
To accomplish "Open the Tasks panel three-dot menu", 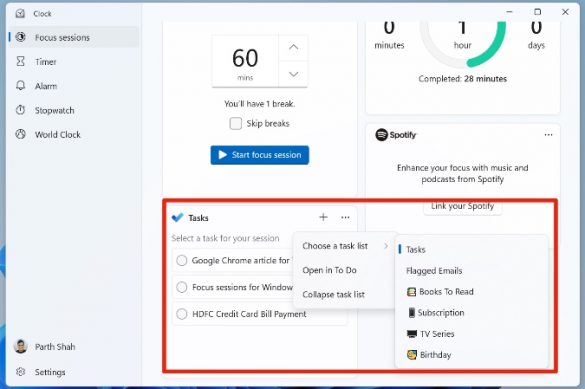I will (x=345, y=217).
